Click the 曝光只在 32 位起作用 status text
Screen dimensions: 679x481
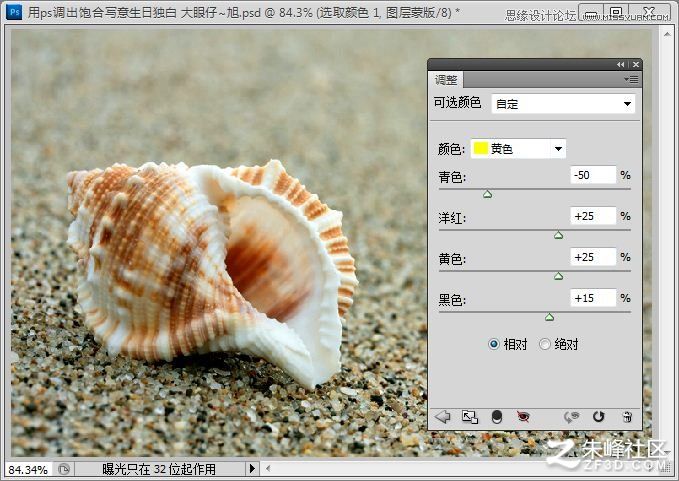pos(159,469)
